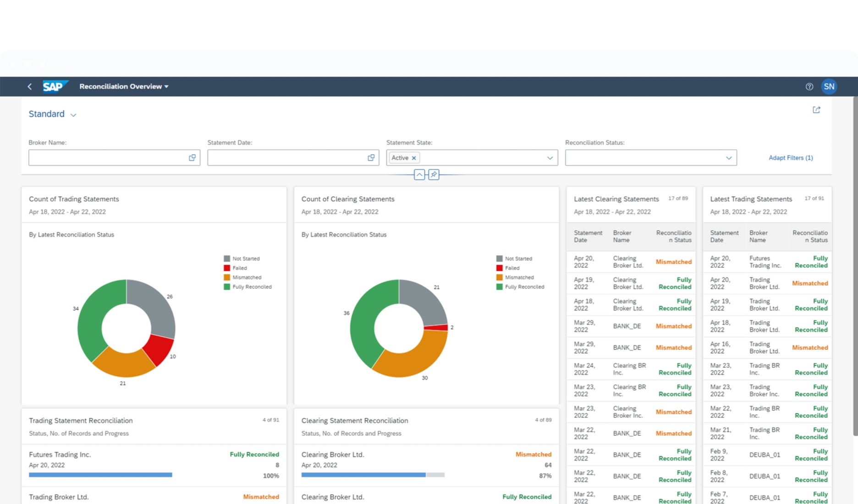Open Broker Name value help icon
This screenshot has width=858, height=504.
point(192,158)
